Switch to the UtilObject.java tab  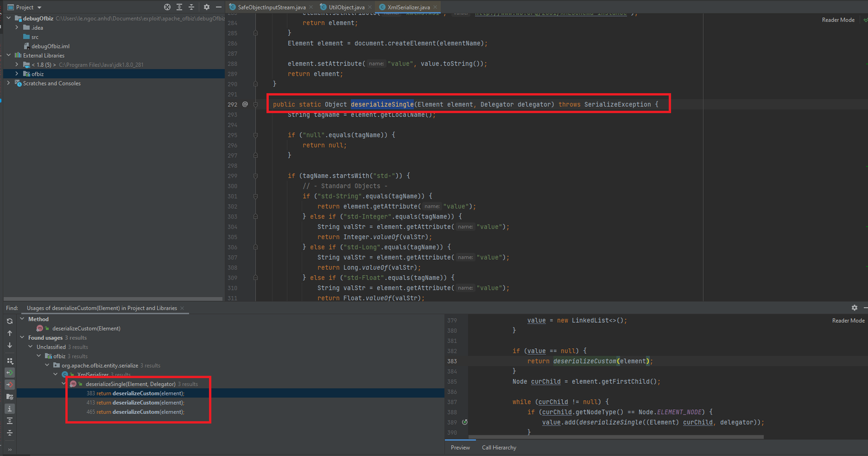(346, 7)
